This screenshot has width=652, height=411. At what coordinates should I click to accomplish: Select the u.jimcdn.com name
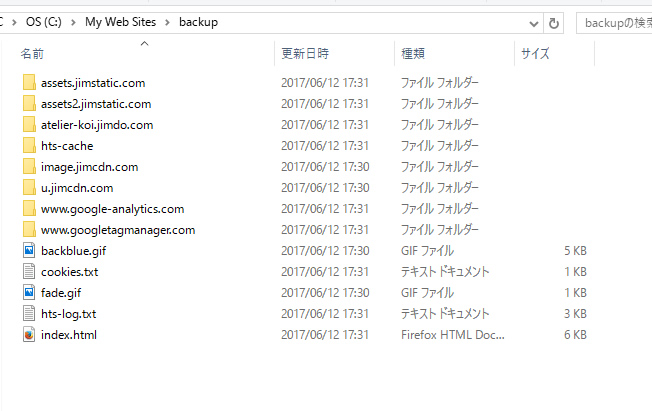coord(77,188)
